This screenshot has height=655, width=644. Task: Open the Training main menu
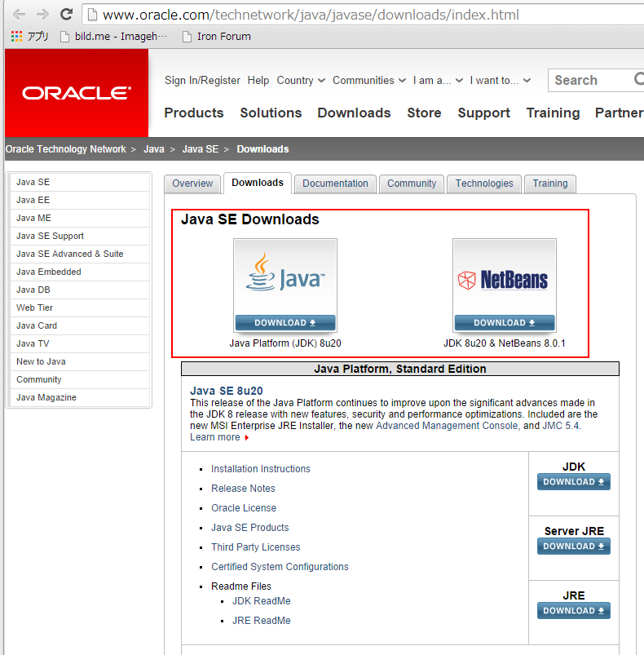click(553, 113)
